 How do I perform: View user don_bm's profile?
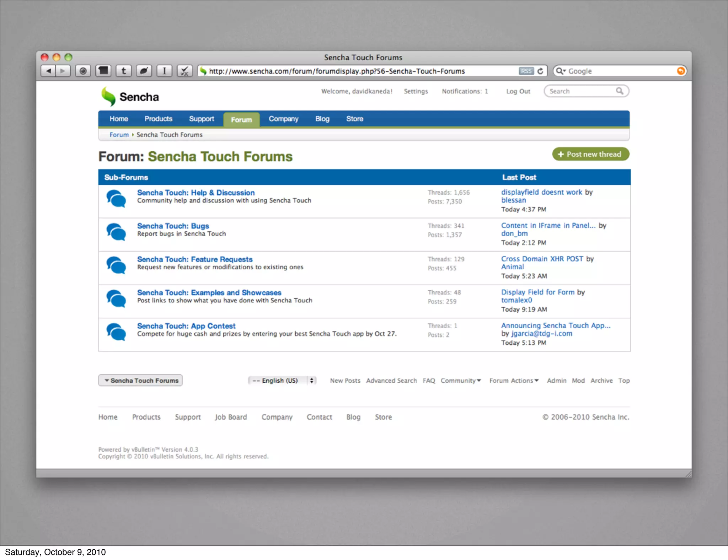pos(514,234)
